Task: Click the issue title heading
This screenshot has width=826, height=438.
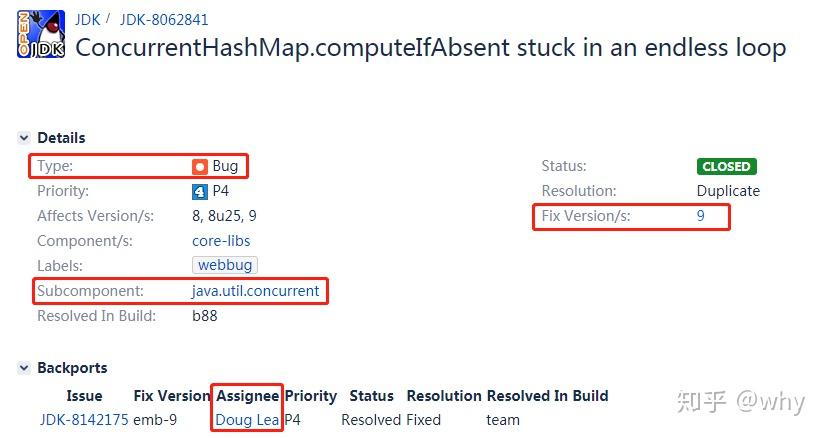Action: [430, 48]
